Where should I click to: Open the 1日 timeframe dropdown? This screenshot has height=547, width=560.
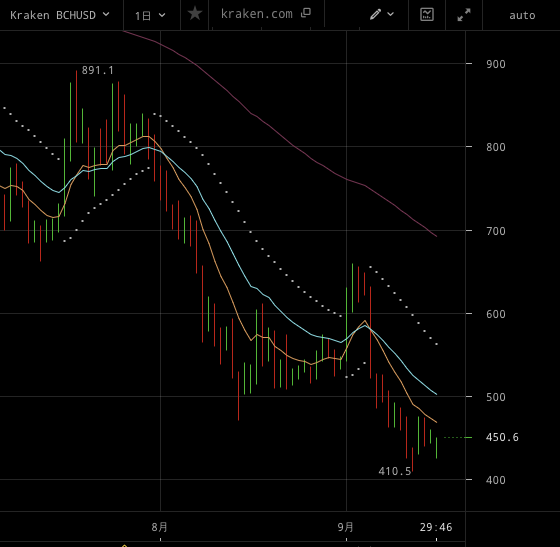(150, 15)
